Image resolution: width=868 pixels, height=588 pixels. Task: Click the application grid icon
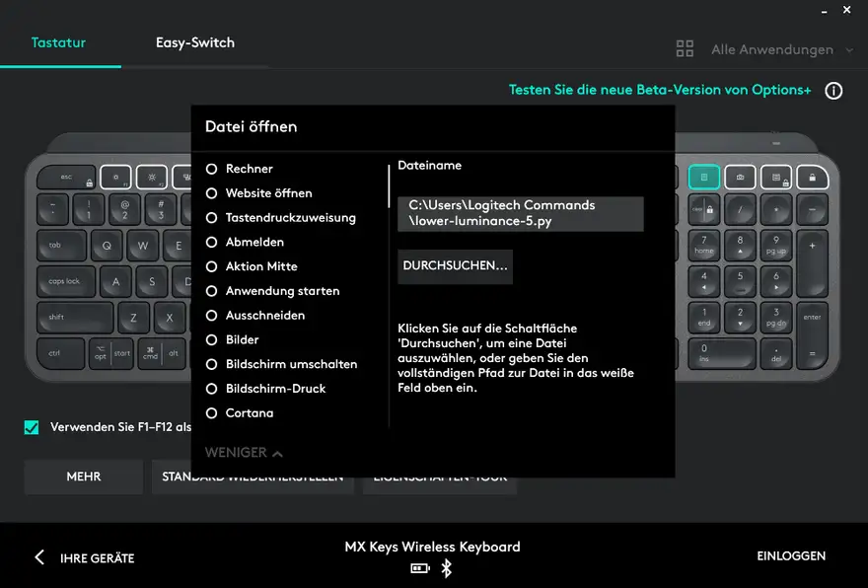685,48
